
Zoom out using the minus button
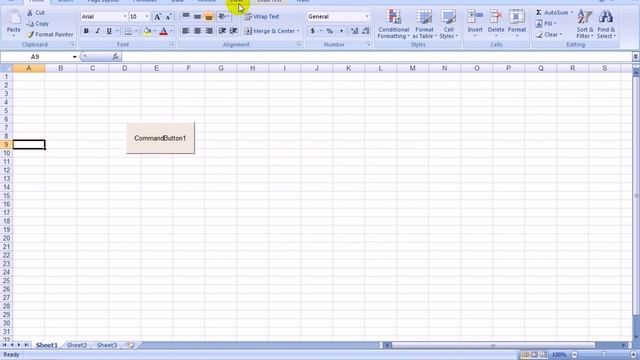pos(575,355)
